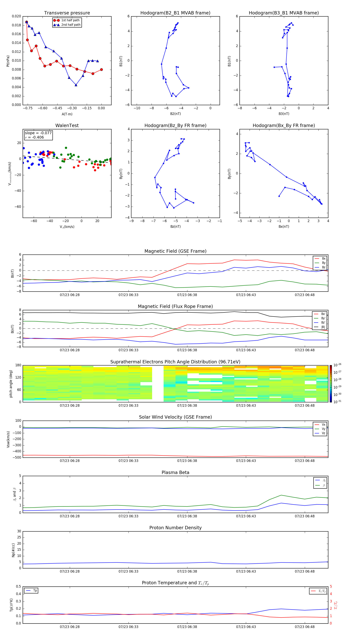This screenshot has height=644, width=351.
Task: Click 'By' legend entry in GSE Frame panel
Action: [x=320, y=263]
